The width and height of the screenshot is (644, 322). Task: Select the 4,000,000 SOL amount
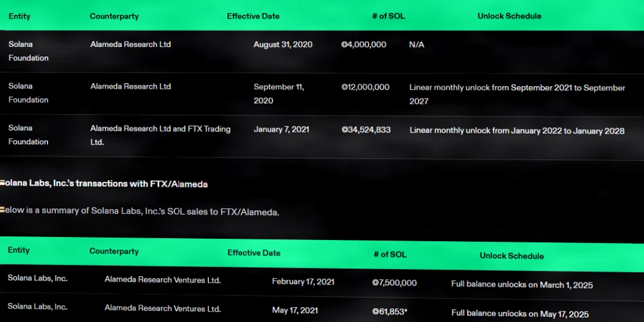(364, 45)
